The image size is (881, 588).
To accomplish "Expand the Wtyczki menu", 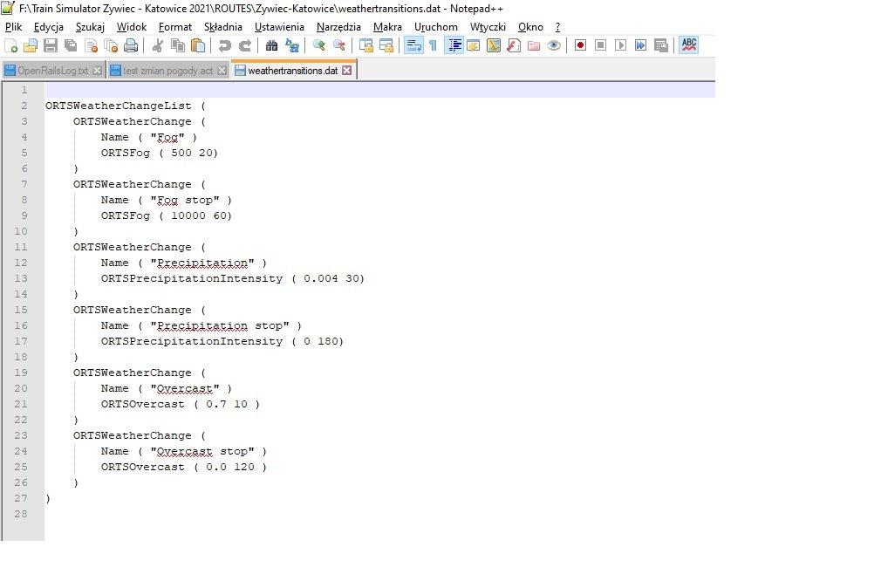I will [488, 27].
